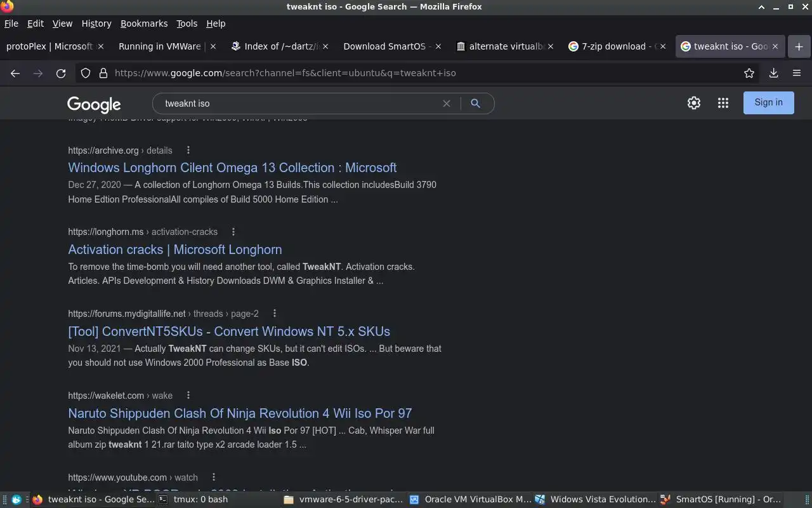Reload the page with the refresh icon
Screen dimensions: 812x508
point(61,73)
